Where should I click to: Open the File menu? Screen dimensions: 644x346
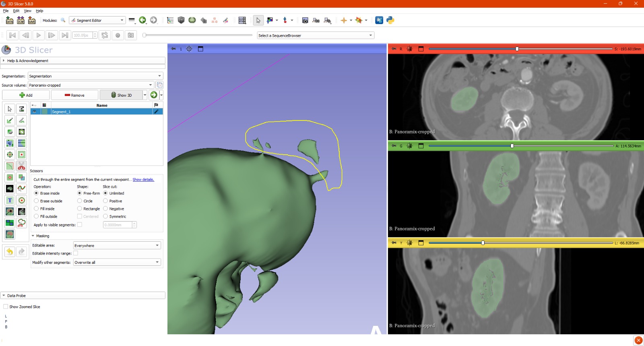[6, 11]
